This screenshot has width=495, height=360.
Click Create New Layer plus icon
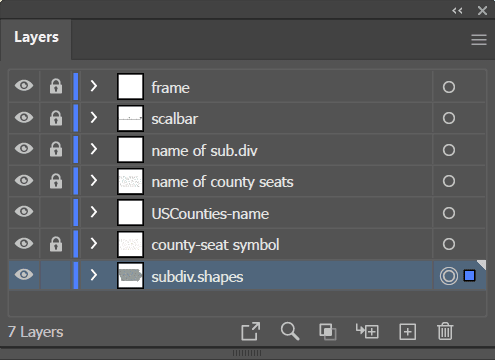click(x=407, y=332)
